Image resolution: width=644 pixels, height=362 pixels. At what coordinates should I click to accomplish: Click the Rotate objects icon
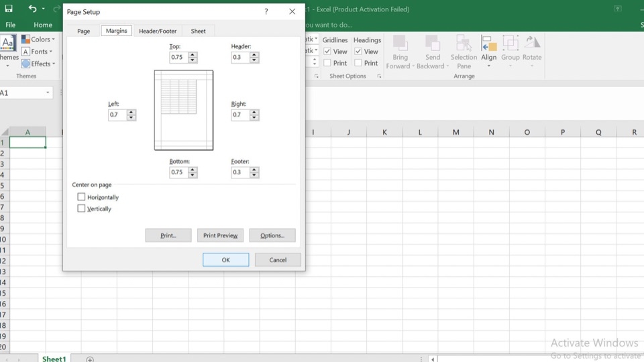click(x=532, y=43)
